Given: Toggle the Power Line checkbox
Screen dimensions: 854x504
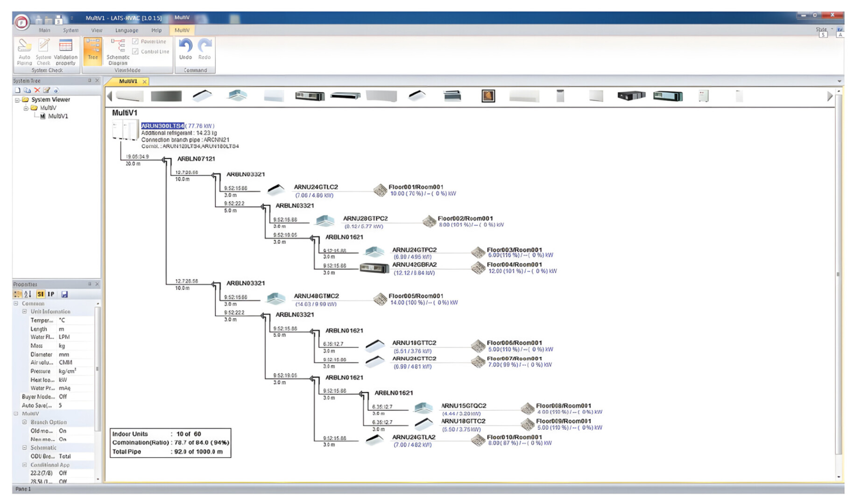Looking at the screenshot, I should pyautogui.click(x=135, y=42).
